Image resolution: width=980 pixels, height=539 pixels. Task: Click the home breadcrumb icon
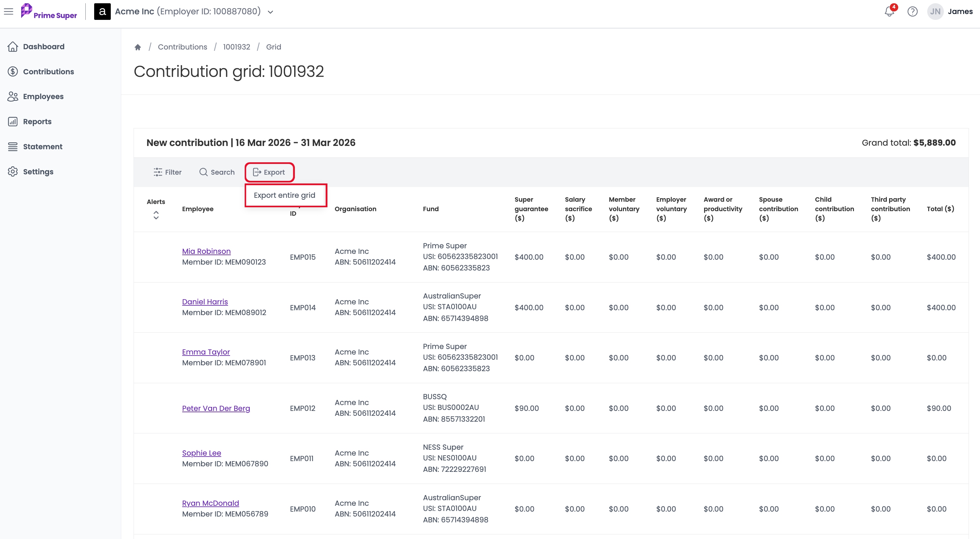(x=138, y=47)
